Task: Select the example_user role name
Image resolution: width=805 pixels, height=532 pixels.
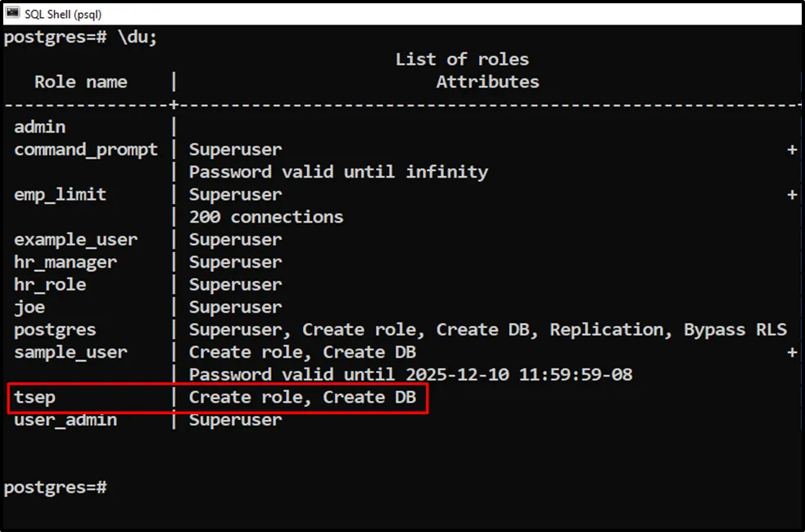Action: pos(75,240)
